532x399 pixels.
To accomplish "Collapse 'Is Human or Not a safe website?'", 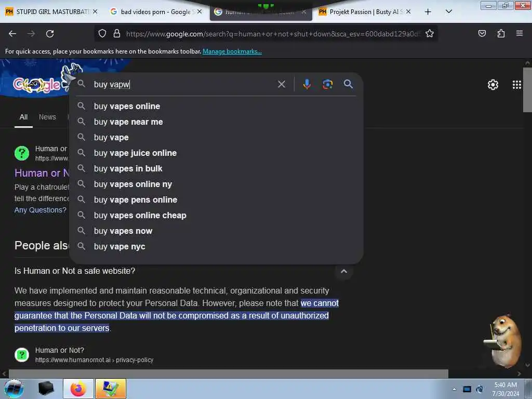I will (x=344, y=271).
